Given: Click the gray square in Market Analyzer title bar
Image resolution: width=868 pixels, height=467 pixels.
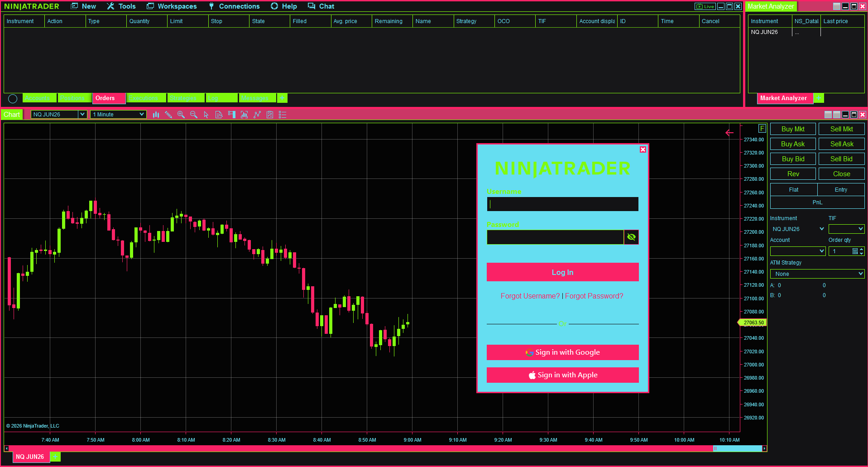Looking at the screenshot, I should [x=837, y=6].
